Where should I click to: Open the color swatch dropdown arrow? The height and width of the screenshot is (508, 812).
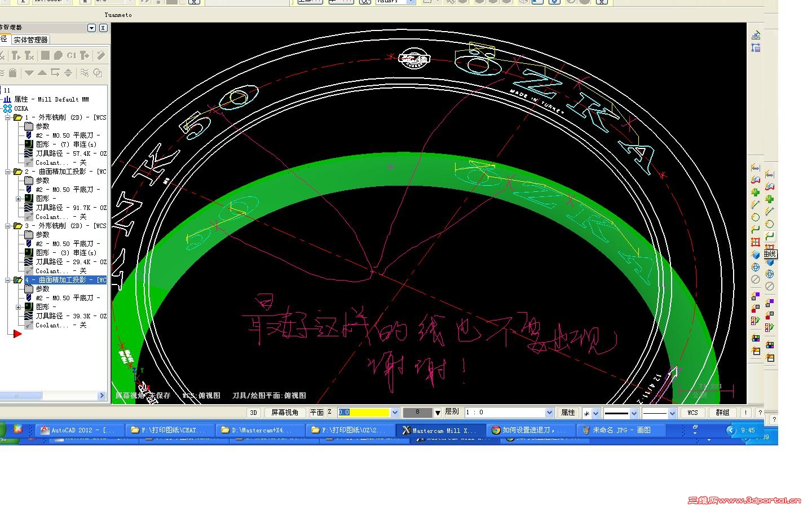pos(438,413)
